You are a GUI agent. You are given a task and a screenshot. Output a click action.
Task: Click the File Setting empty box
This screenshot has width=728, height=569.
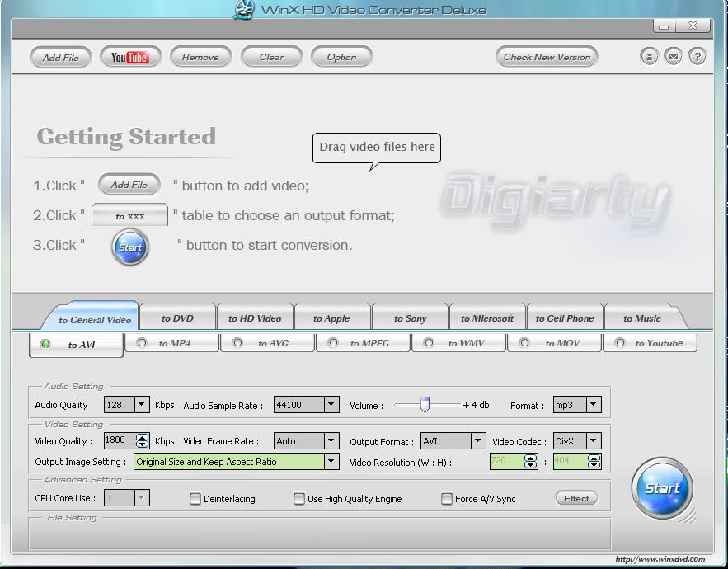pos(320,534)
